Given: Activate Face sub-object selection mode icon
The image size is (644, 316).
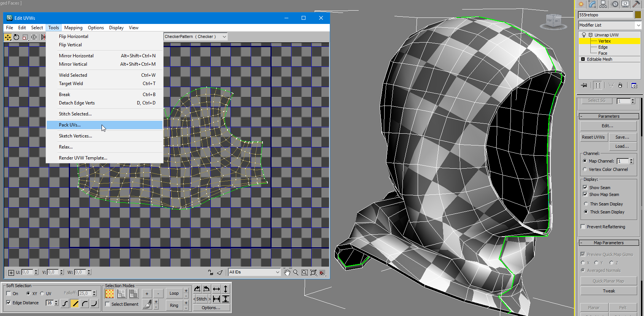Looking at the screenshot, I should (134, 294).
